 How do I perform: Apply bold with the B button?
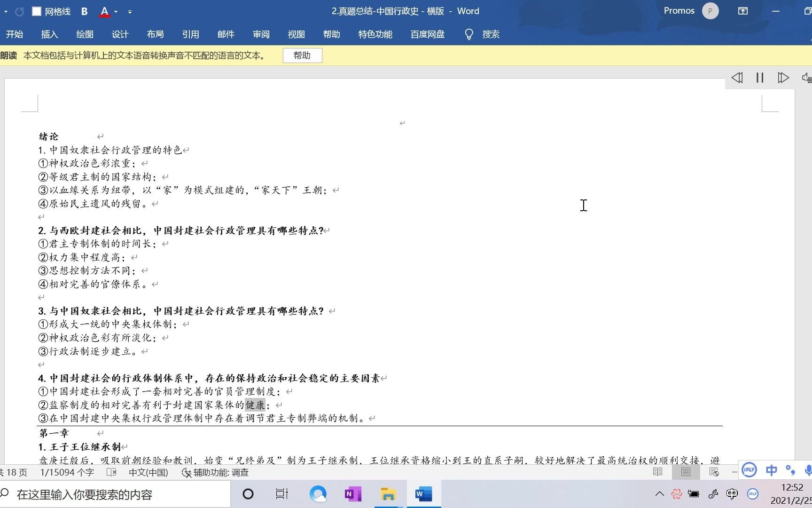click(84, 11)
